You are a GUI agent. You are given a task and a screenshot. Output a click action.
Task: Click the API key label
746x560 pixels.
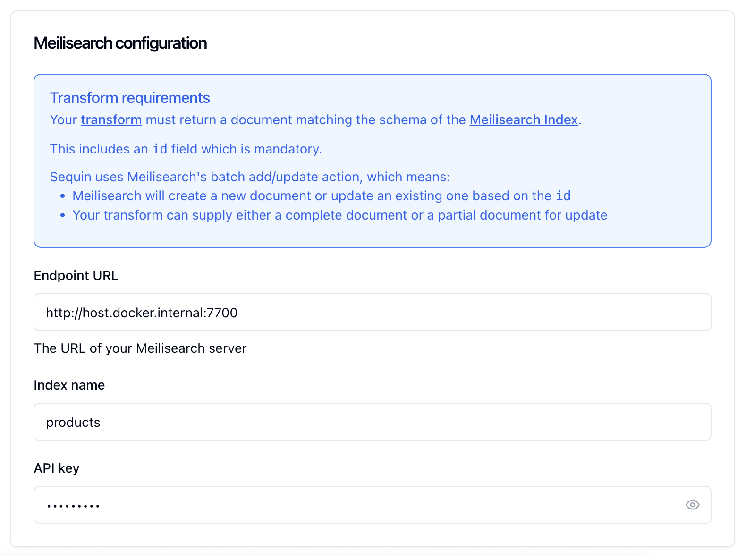pyautogui.click(x=56, y=468)
